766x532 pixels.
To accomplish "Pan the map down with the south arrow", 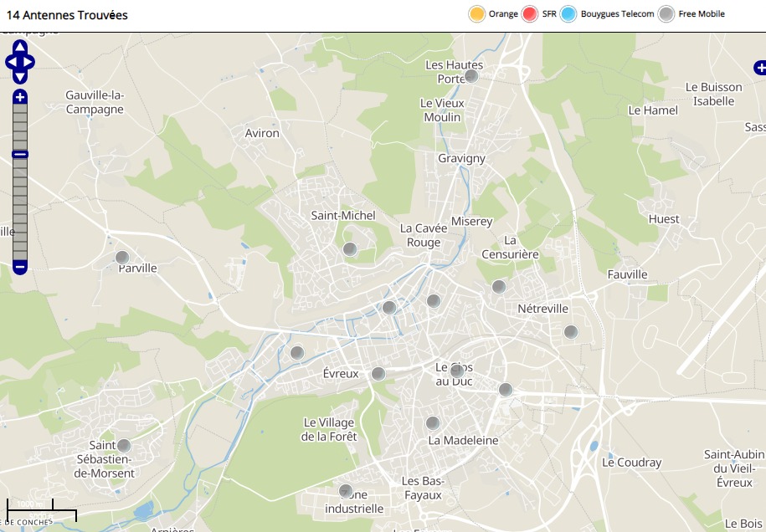I will coord(20,77).
